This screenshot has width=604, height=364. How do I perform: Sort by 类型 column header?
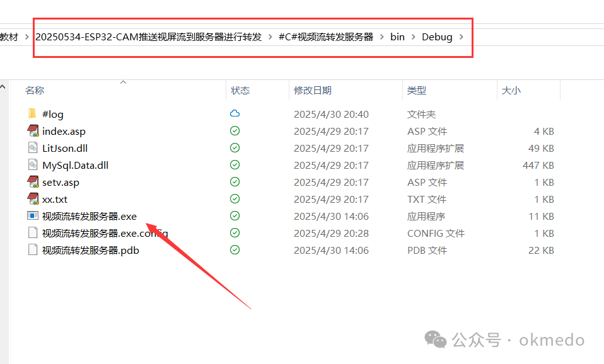pyautogui.click(x=417, y=91)
